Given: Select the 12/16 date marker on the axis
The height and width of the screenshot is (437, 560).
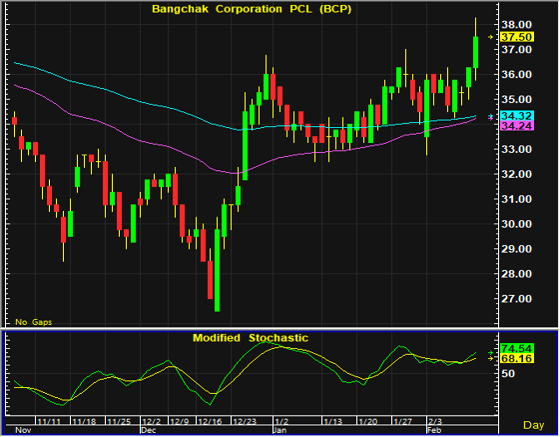Looking at the screenshot, I should (210, 422).
